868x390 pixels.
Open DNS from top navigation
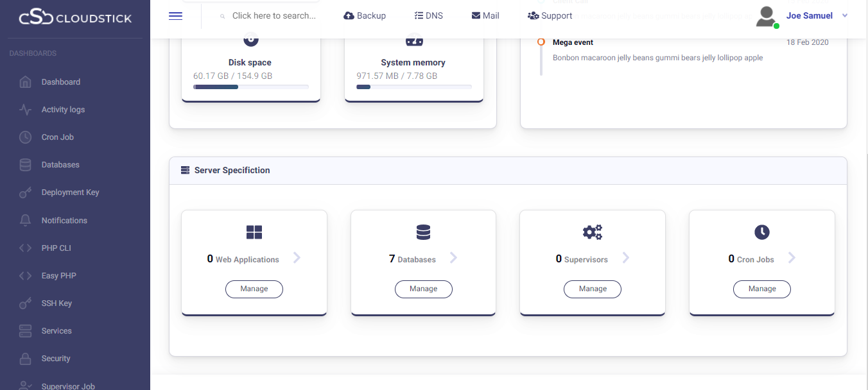click(x=428, y=15)
